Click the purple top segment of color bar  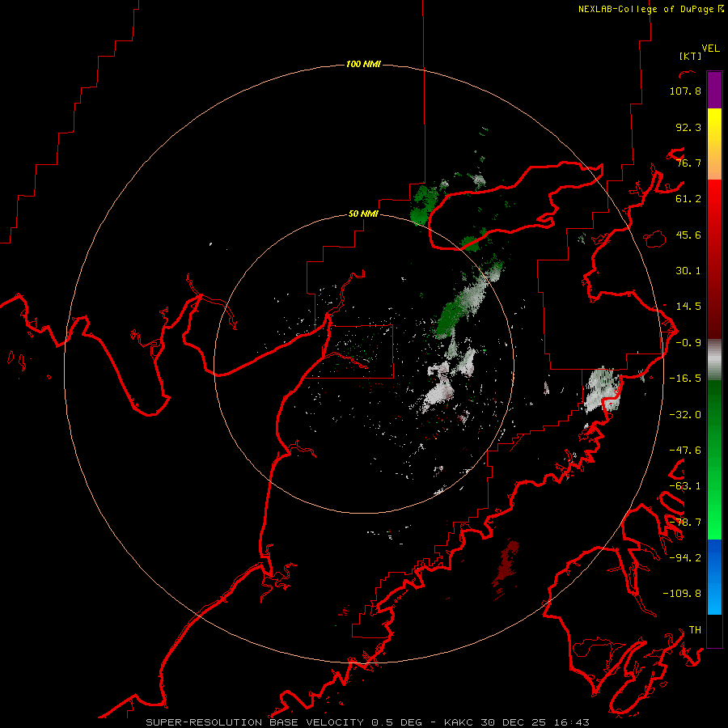click(x=714, y=90)
